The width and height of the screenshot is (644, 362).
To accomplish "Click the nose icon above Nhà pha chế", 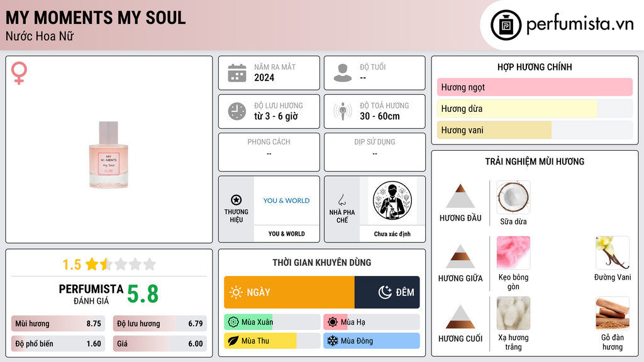I will [341, 200].
